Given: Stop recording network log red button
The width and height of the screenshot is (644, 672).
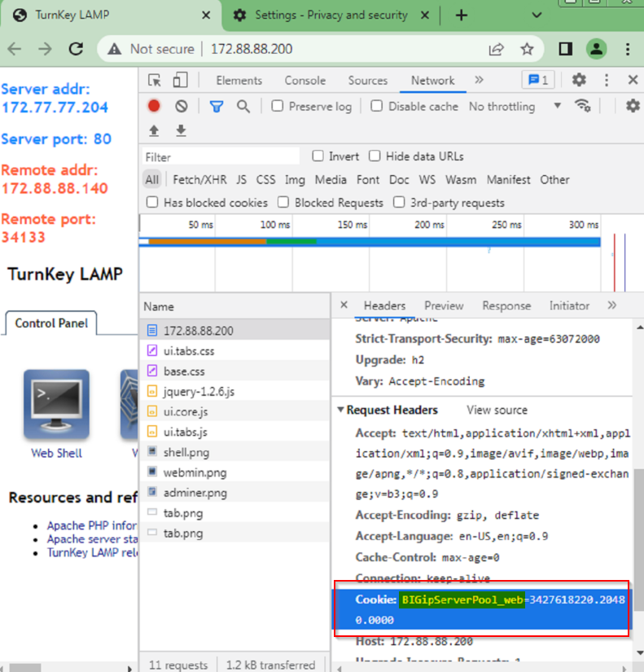Looking at the screenshot, I should (x=154, y=106).
